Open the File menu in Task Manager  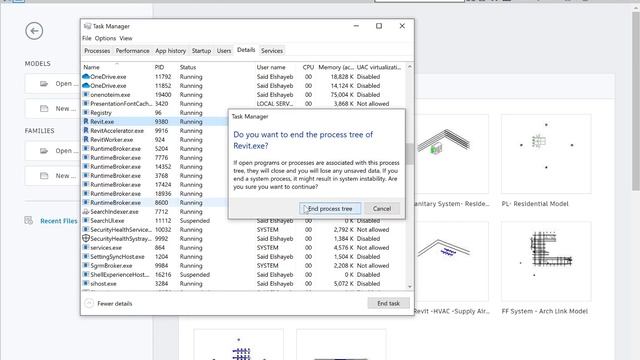pyautogui.click(x=87, y=38)
